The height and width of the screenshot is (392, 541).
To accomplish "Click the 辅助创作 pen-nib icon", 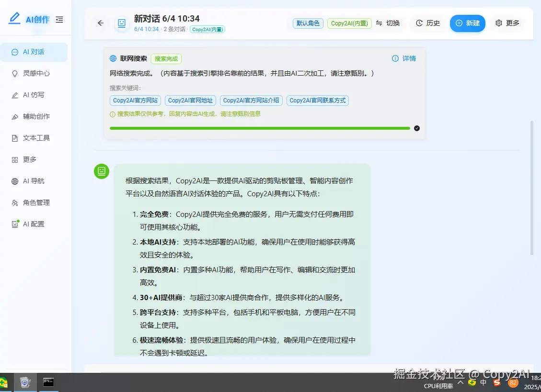I will (x=15, y=117).
